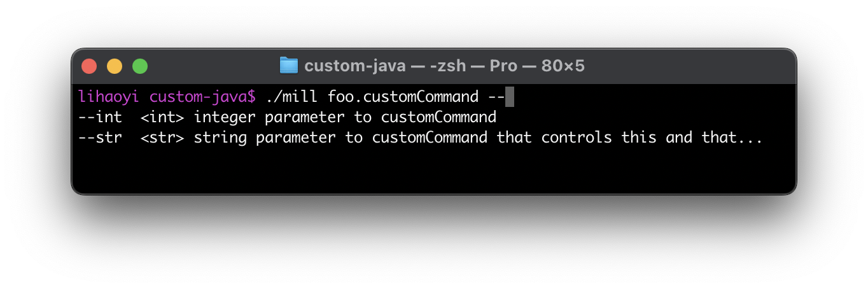Viewport: 868px width, 289px height.
Task: Select the --int completion option
Action: [100, 118]
